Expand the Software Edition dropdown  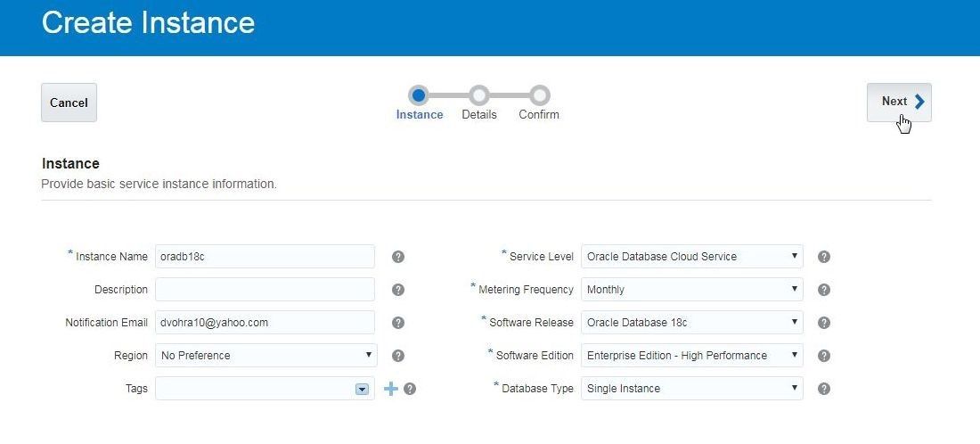point(692,355)
